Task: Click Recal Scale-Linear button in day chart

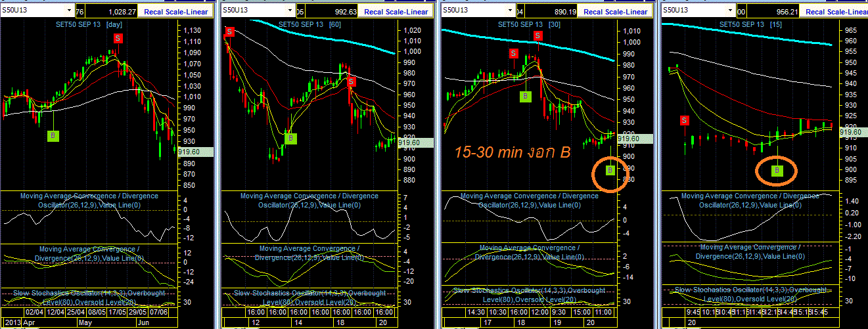Action: (176, 11)
